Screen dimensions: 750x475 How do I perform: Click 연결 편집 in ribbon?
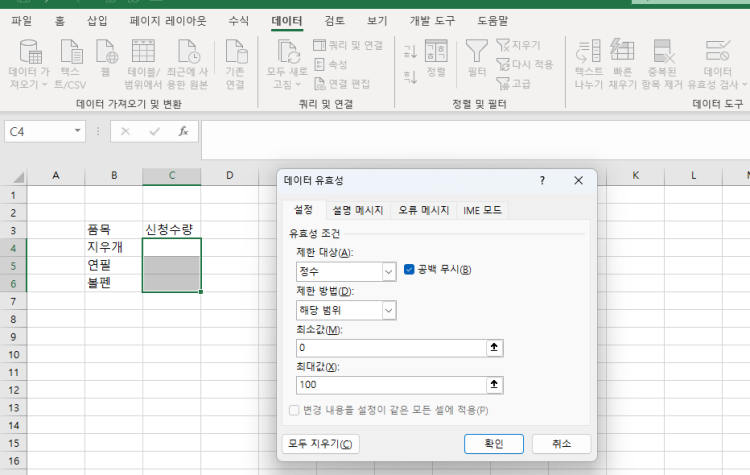(x=342, y=84)
